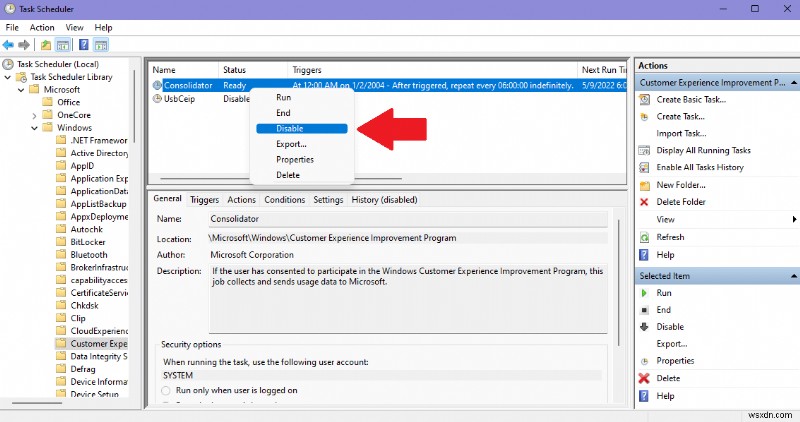Switch to the Settings tab
The width and height of the screenshot is (800, 422).
click(328, 200)
